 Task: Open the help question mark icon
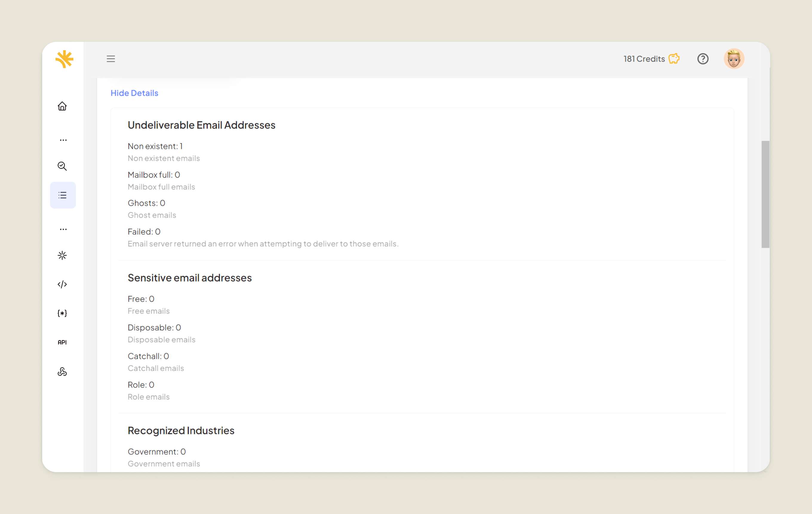pos(703,59)
